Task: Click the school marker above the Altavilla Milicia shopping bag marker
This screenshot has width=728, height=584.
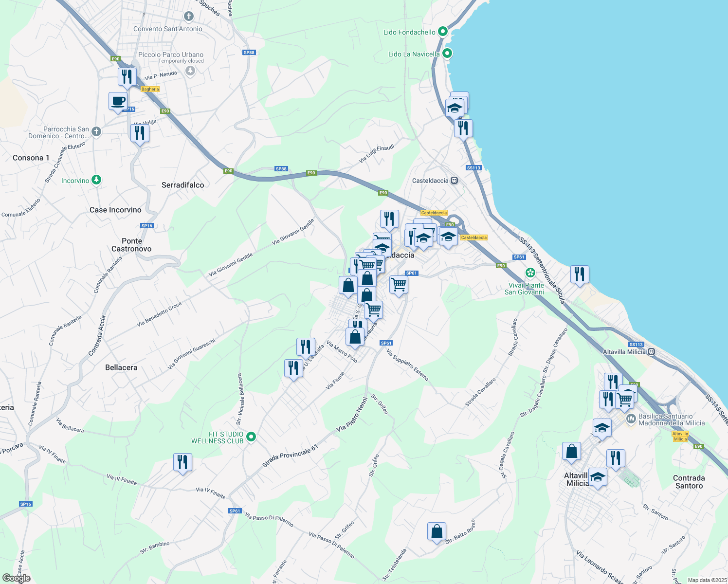Action: tap(602, 429)
